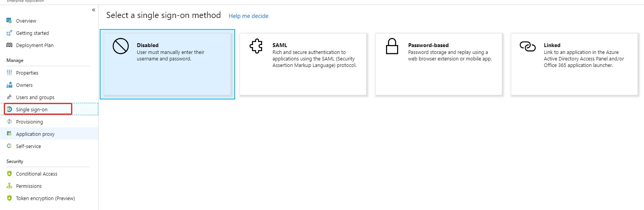Click the Manage section heading

tap(15, 60)
